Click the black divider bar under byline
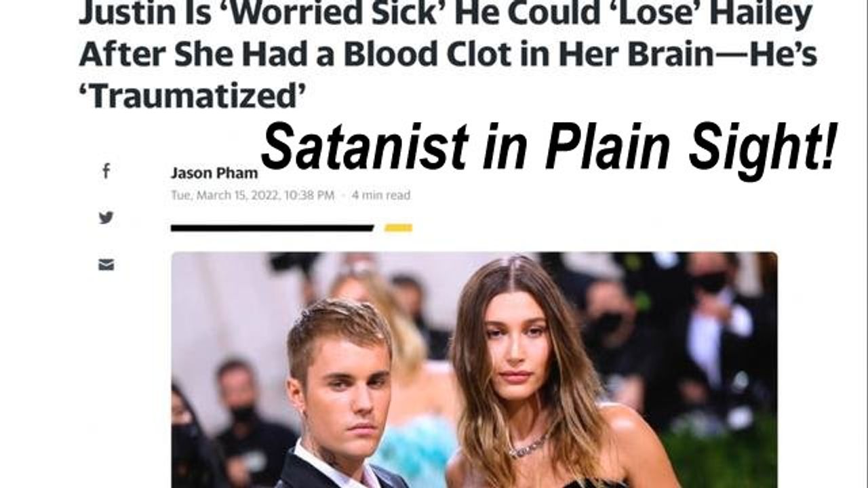This screenshot has width=868, height=488. coord(272,228)
